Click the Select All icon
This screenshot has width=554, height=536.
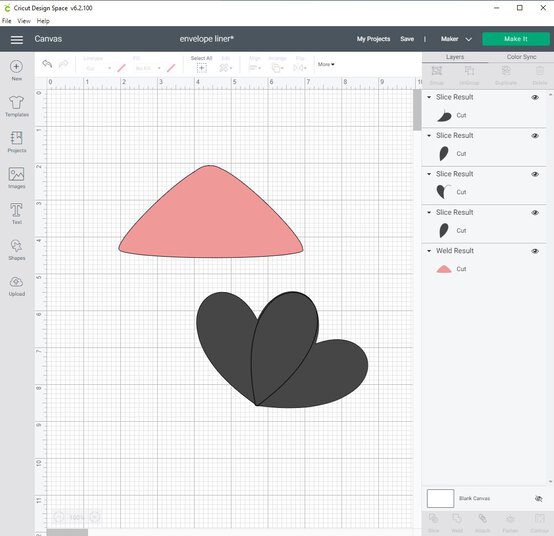click(201, 67)
